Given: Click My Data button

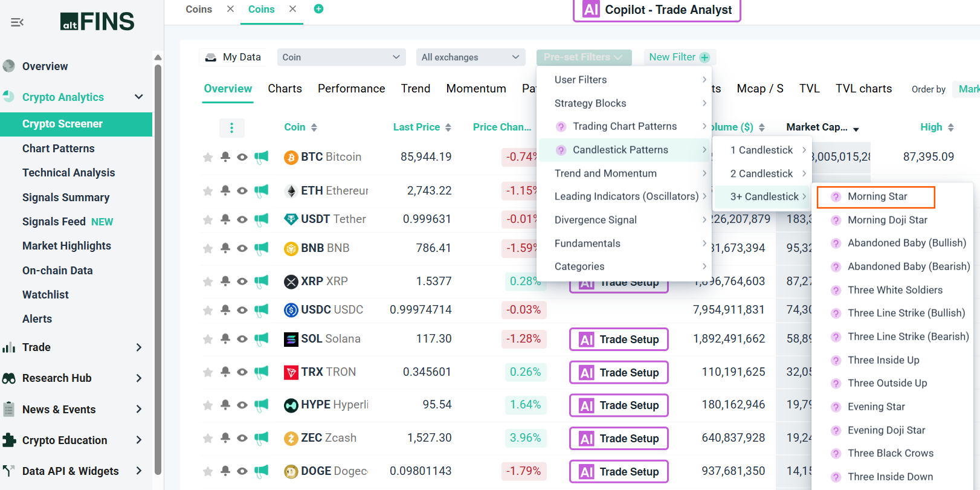Looking at the screenshot, I should [233, 57].
